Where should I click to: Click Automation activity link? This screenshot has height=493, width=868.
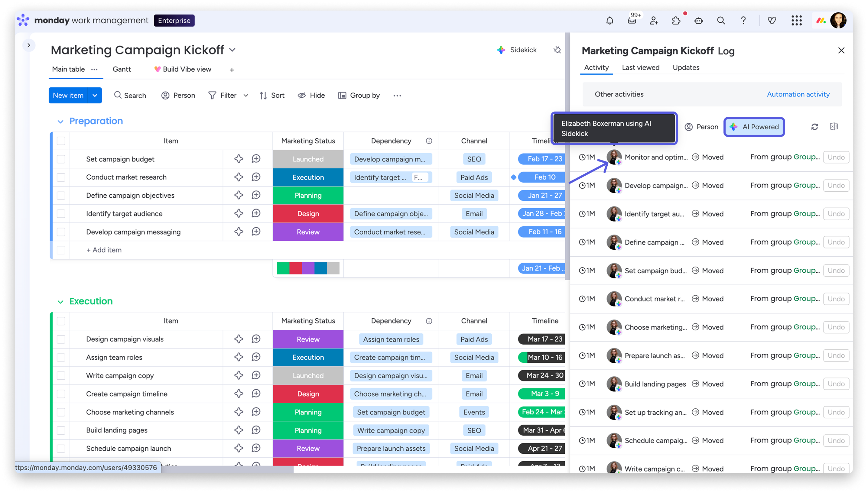pyautogui.click(x=798, y=94)
